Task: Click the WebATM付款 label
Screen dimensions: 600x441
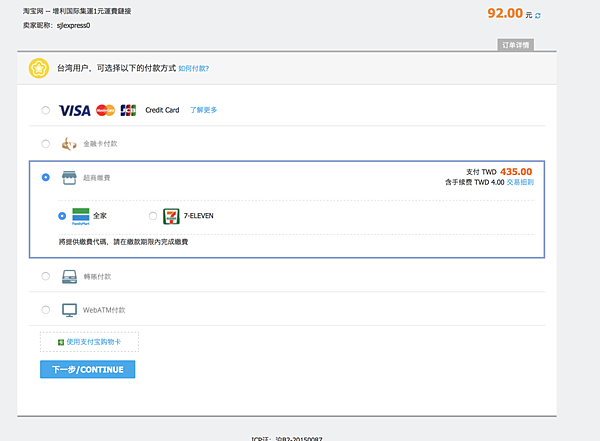Action: (x=104, y=310)
